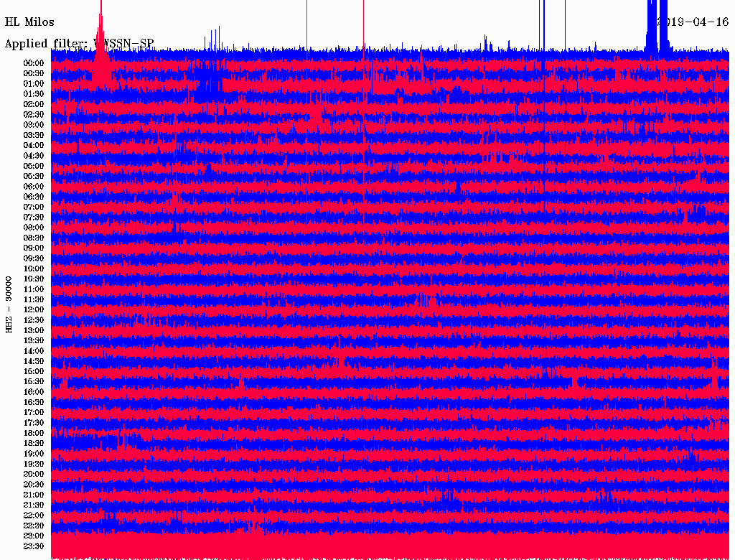Select the 18:30 time row label
The height and width of the screenshot is (560, 735).
coord(34,443)
